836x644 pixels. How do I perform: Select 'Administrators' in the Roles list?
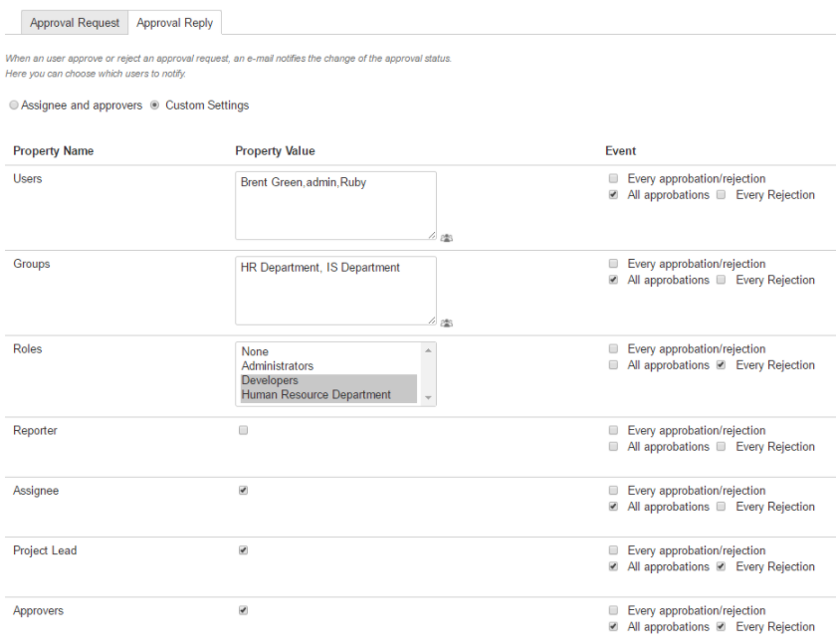[277, 366]
